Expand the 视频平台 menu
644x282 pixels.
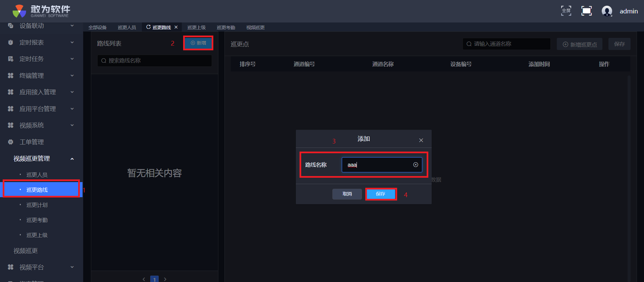tap(72, 267)
